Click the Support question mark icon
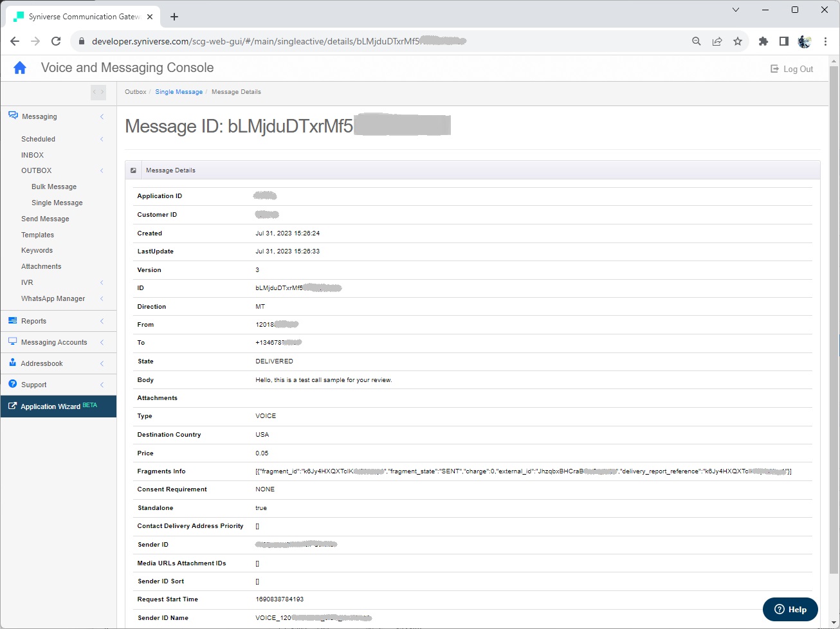The height and width of the screenshot is (629, 840). pos(13,384)
